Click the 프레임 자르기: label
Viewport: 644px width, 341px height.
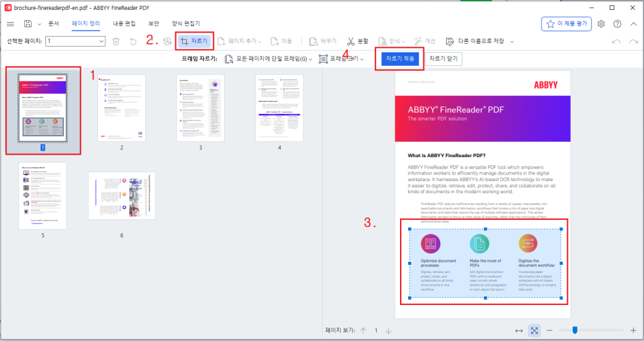[199, 59]
